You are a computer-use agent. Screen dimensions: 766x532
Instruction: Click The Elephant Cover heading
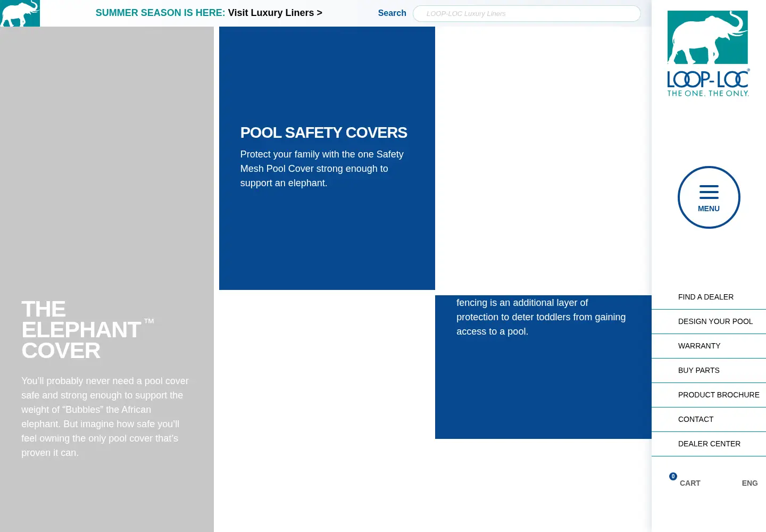click(87, 330)
